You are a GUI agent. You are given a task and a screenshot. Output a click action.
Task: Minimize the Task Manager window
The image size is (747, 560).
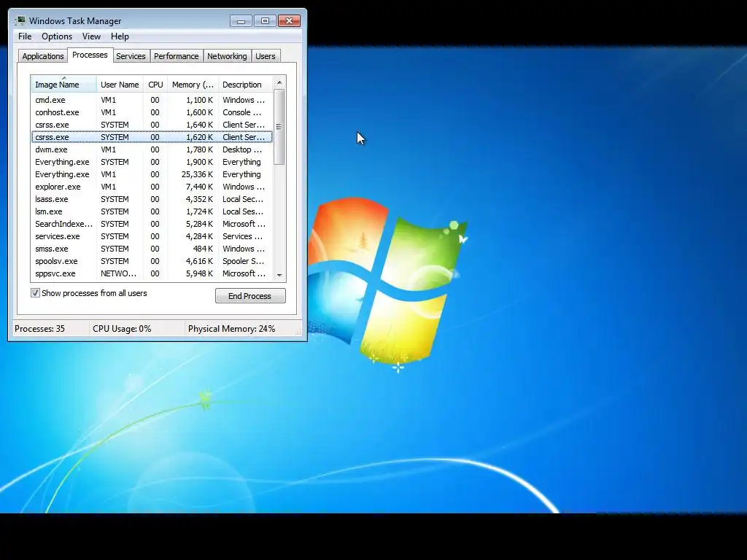[241, 21]
